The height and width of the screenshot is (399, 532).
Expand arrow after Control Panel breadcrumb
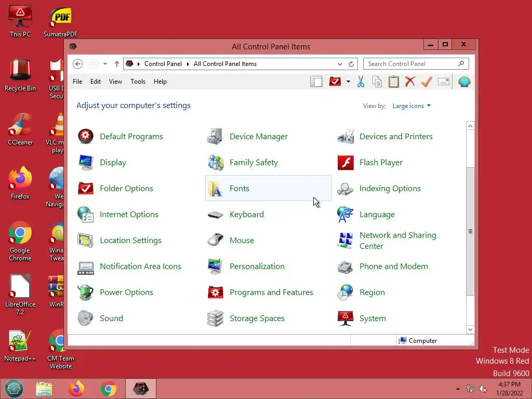(x=188, y=64)
